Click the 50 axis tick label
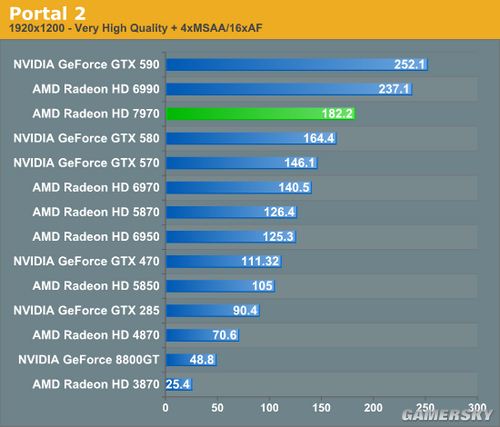 (217, 408)
